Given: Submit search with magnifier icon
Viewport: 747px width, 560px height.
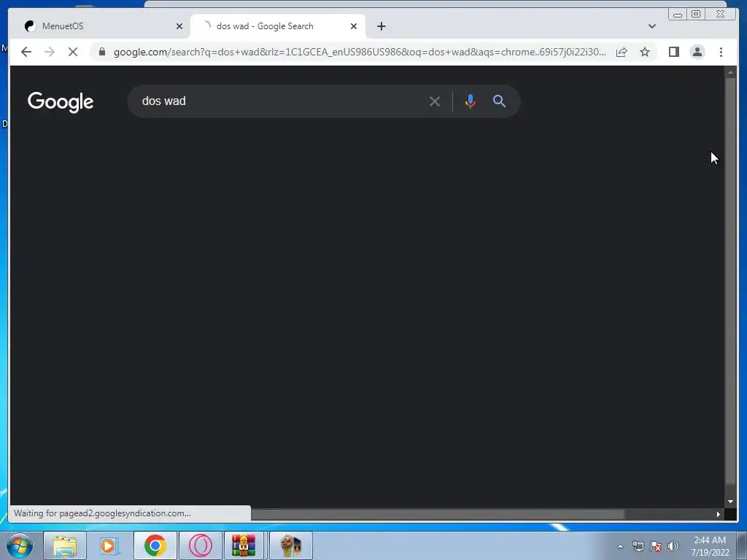Looking at the screenshot, I should (x=499, y=101).
